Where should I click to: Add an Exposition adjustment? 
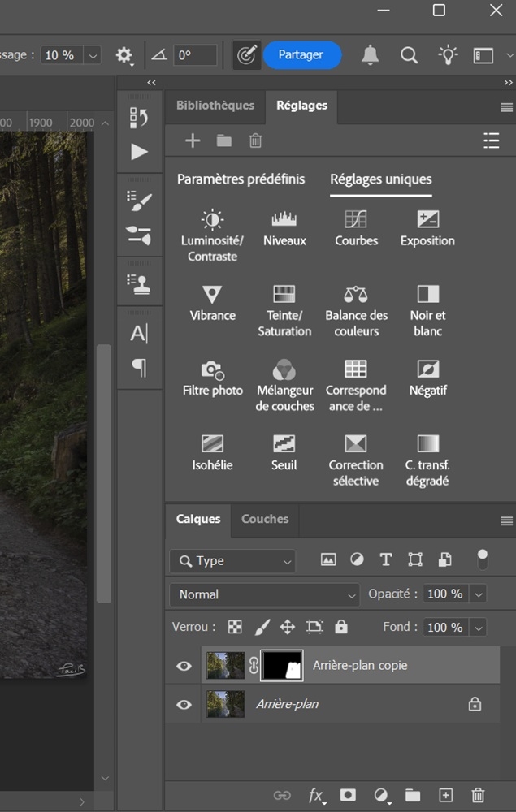(427, 228)
